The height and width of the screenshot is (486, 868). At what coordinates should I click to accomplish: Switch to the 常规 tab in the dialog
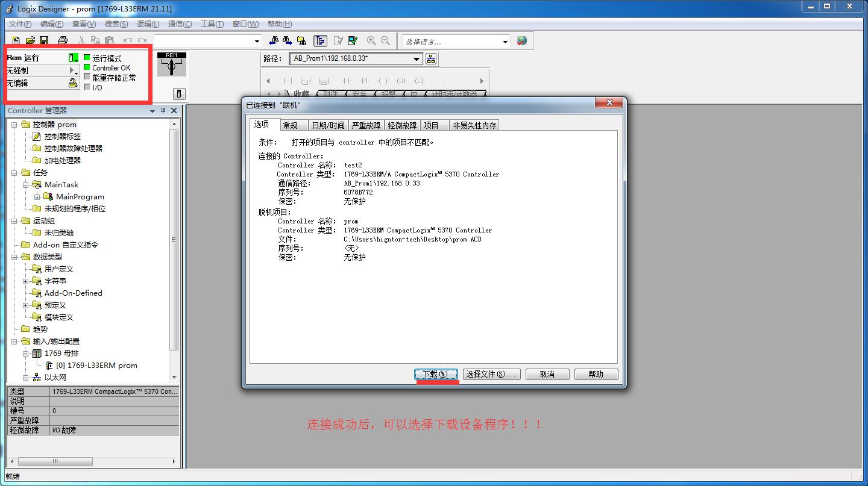click(292, 125)
